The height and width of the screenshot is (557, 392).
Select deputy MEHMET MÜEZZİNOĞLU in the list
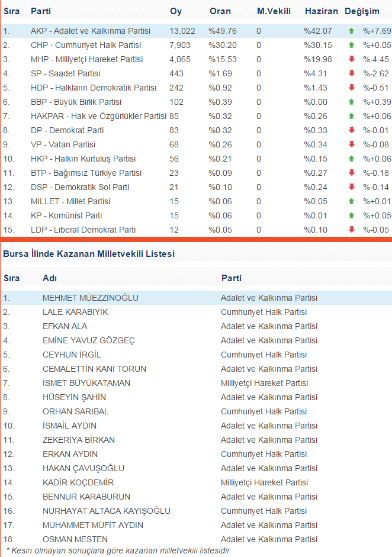click(91, 298)
